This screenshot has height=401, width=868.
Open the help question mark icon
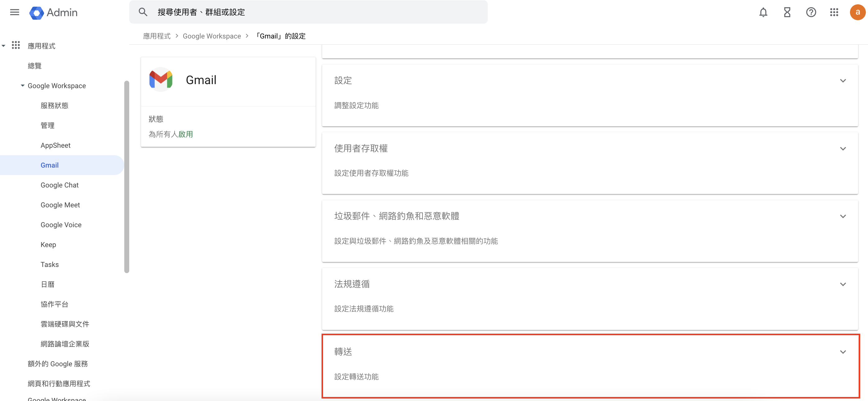click(811, 12)
